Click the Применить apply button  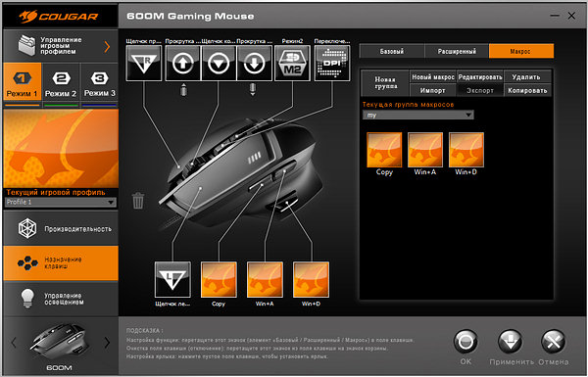click(x=511, y=347)
